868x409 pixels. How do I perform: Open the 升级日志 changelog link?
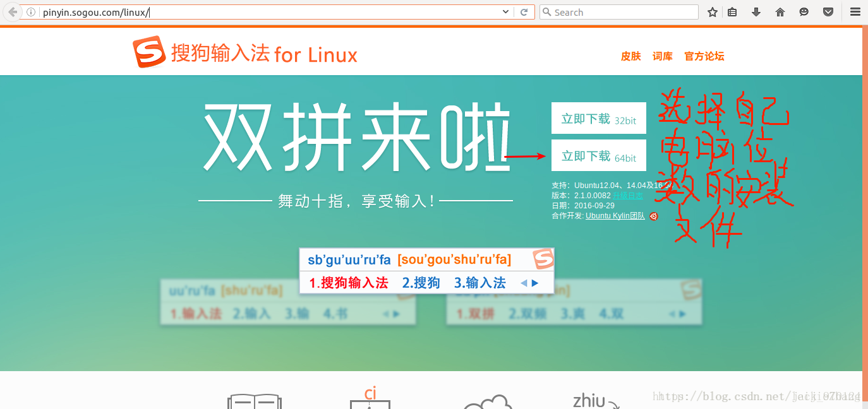tap(629, 195)
